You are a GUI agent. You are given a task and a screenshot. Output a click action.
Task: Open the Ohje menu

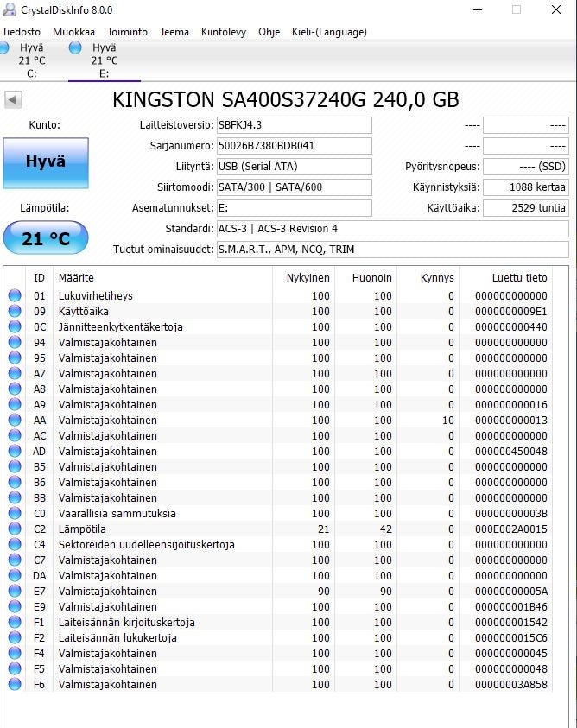(x=269, y=32)
